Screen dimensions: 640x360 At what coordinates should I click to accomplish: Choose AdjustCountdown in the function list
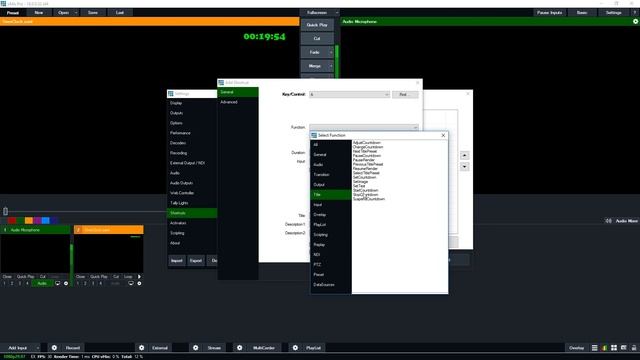tap(367, 142)
